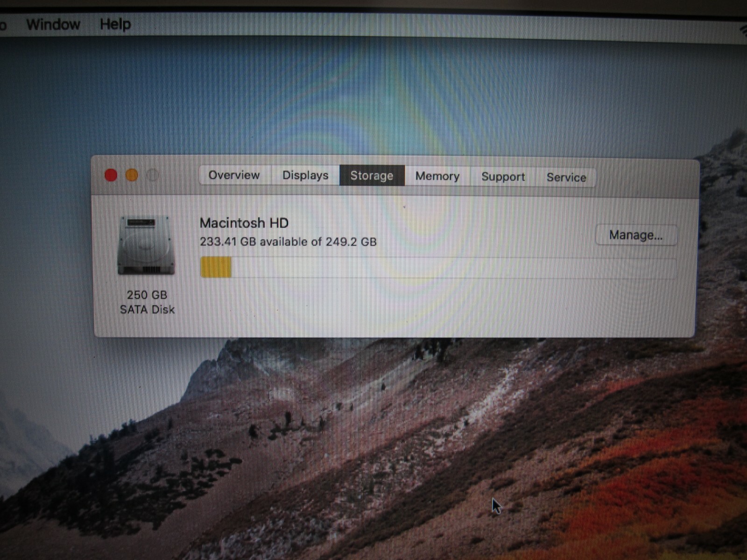
Task: Select the Storage tab
Action: 372,176
